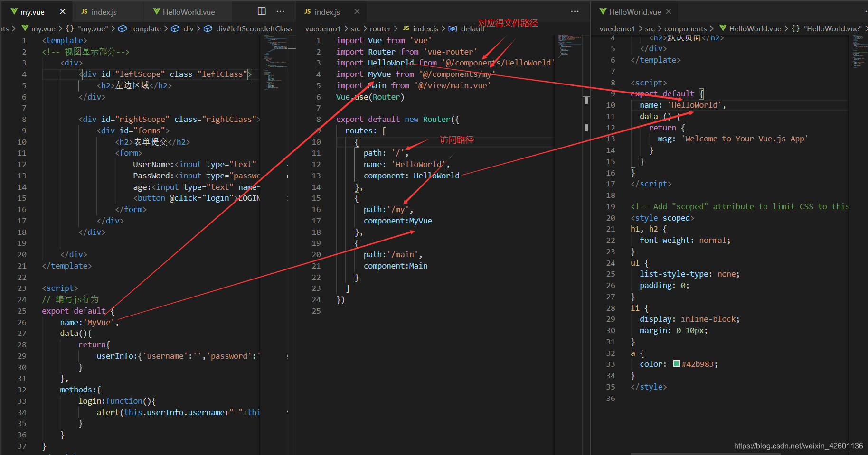This screenshot has height=455, width=868.
Task: Click Vue logo icon in HelloWorld.vue breadcrumb
Action: point(723,28)
